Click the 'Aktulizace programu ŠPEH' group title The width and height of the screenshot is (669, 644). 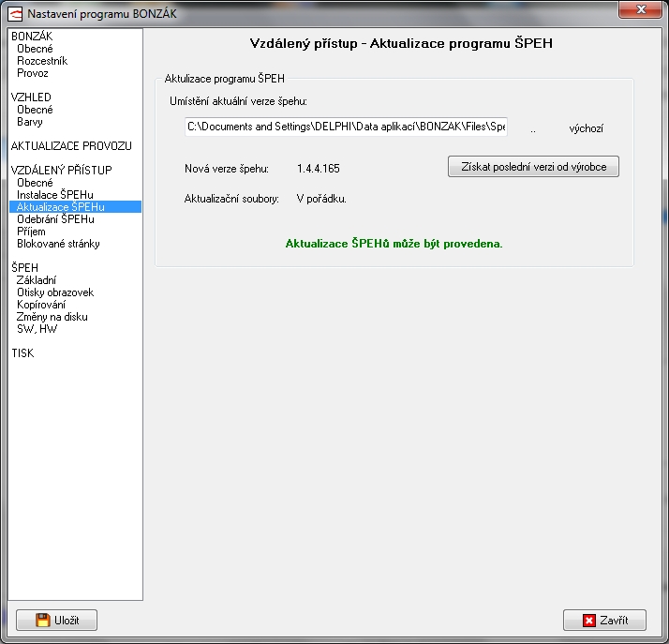tap(225, 79)
